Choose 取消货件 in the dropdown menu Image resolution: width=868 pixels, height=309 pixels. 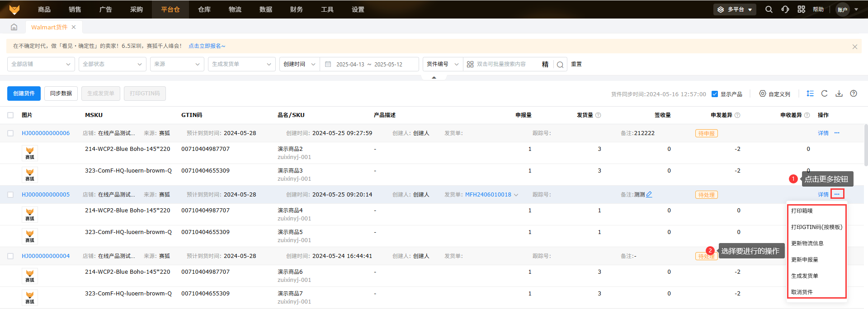802,292
